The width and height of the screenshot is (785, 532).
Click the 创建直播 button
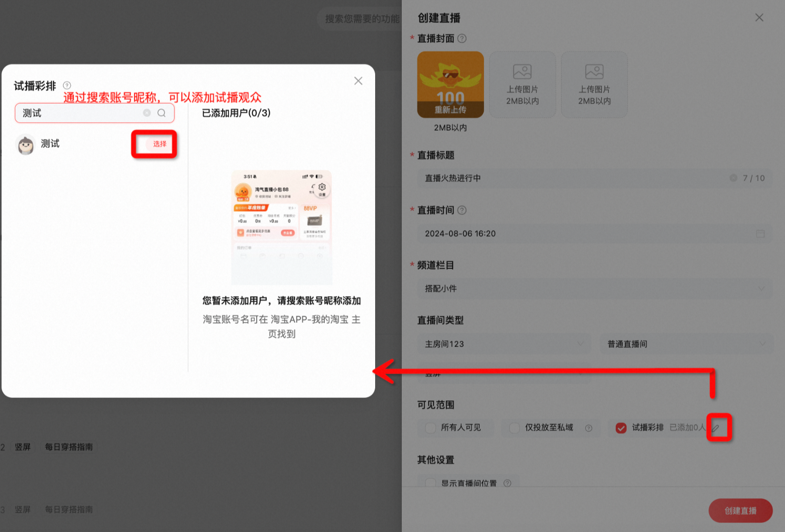coord(740,511)
